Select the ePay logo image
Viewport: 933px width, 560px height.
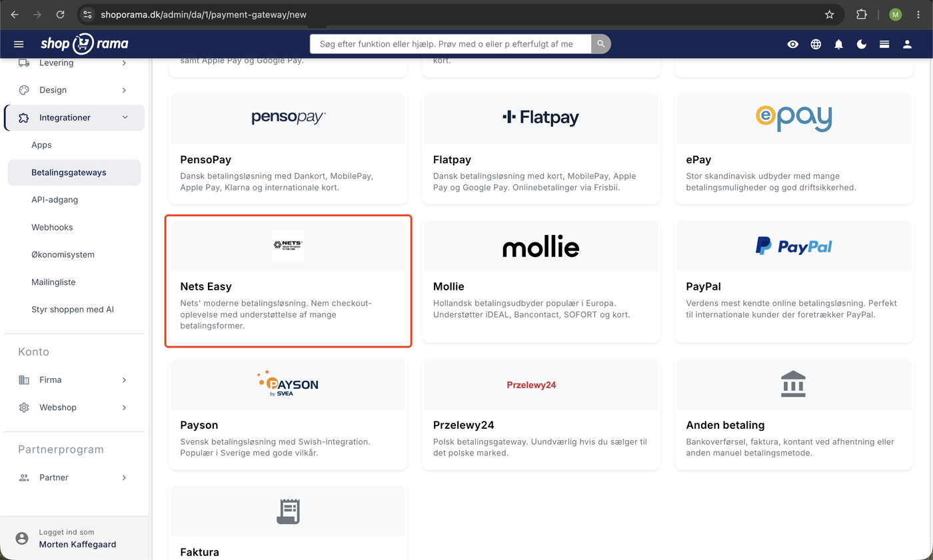coord(794,118)
